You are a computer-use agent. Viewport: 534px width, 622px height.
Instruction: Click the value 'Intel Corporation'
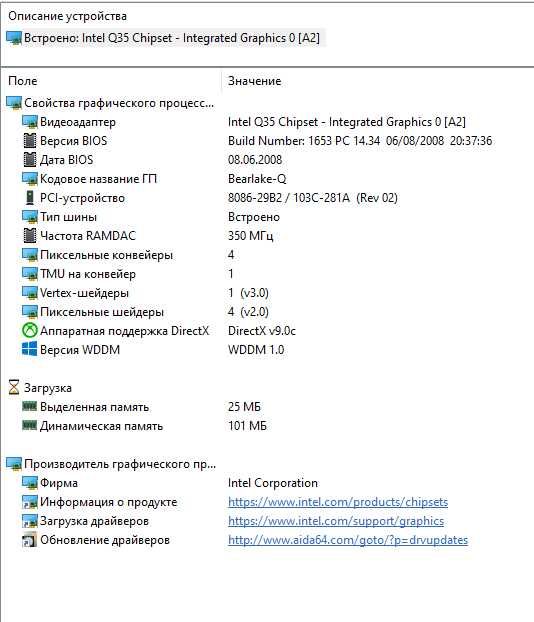pos(273,483)
